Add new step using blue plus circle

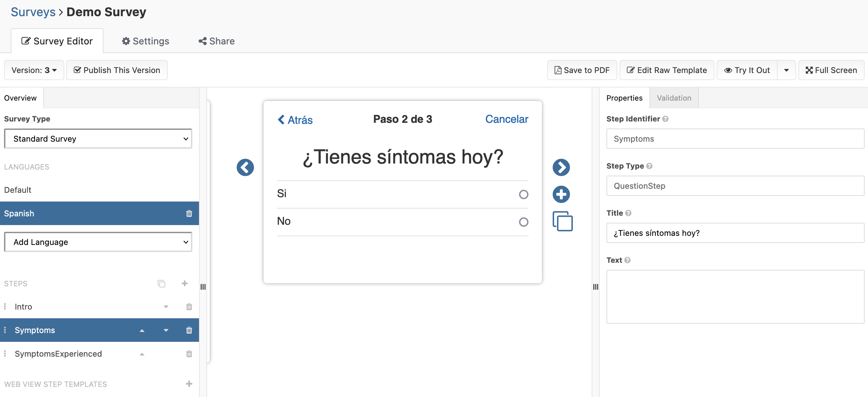click(561, 194)
